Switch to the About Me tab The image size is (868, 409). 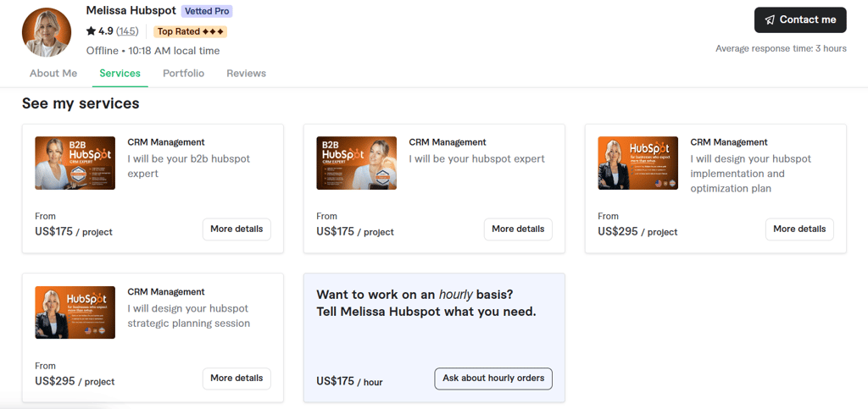[53, 74]
